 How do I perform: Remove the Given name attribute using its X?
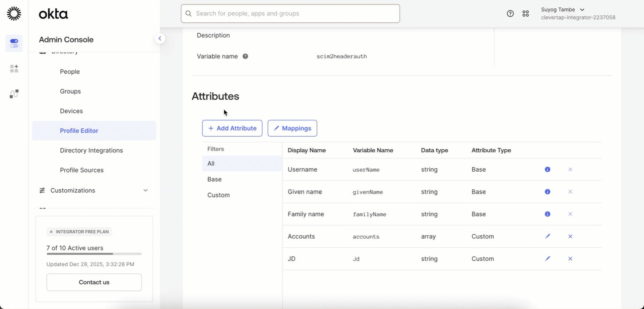[570, 192]
